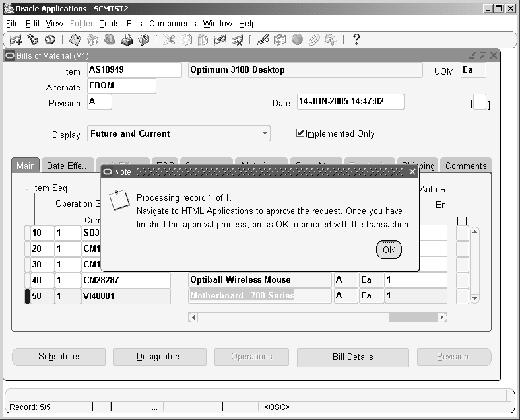Click the Close Form folder icon

pyautogui.click(x=144, y=40)
